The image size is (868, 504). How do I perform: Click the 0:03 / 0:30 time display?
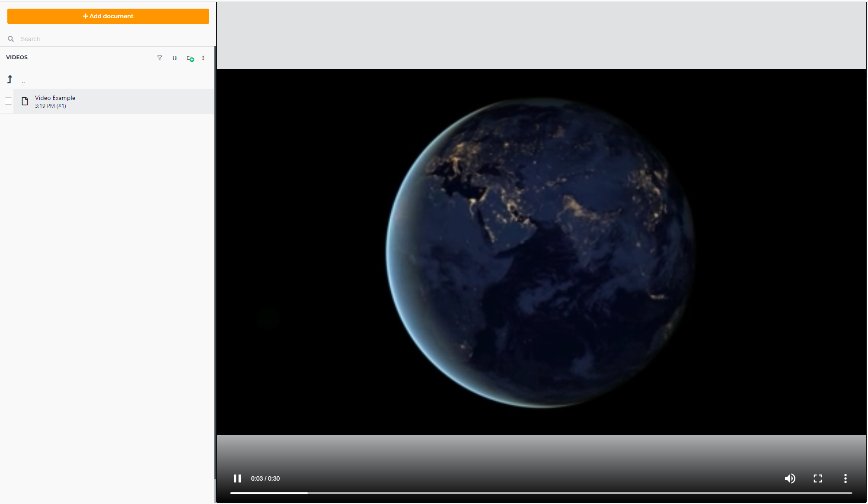point(265,478)
